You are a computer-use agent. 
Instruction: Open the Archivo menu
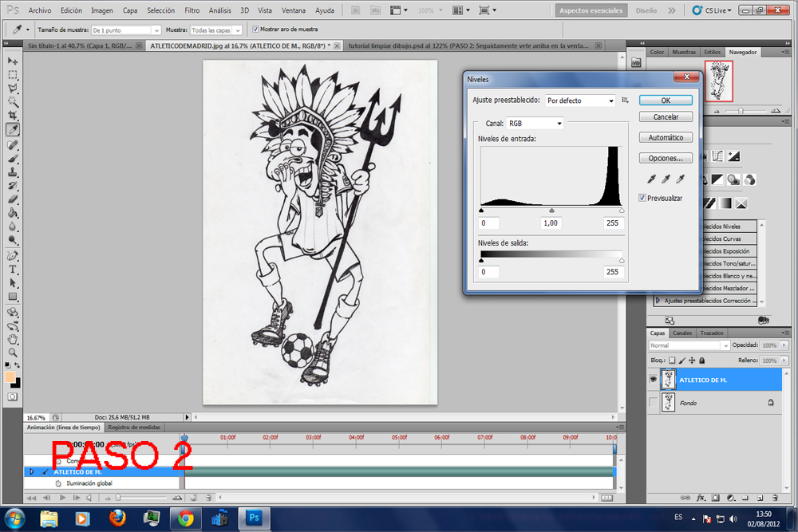point(40,10)
